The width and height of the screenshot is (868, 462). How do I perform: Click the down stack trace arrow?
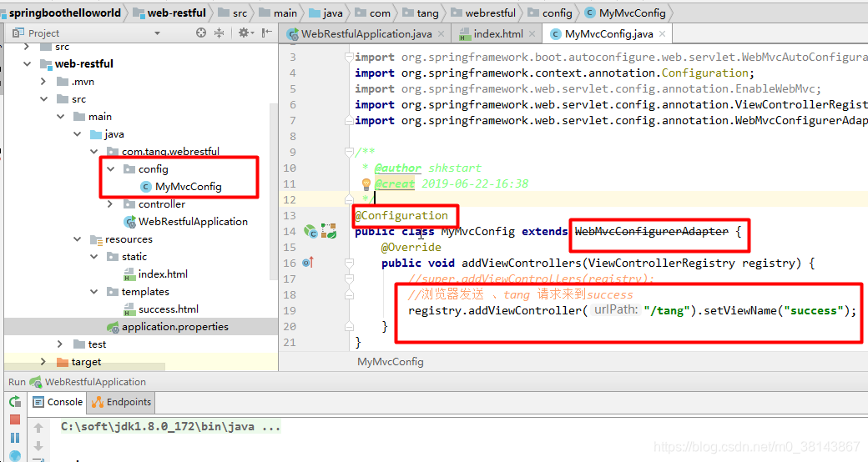point(38,446)
